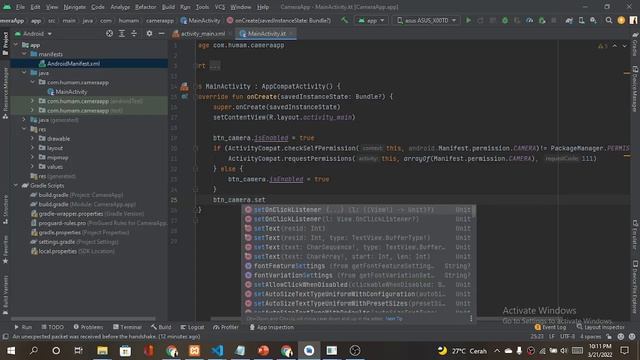Open the Android view dropdown

coord(33,34)
